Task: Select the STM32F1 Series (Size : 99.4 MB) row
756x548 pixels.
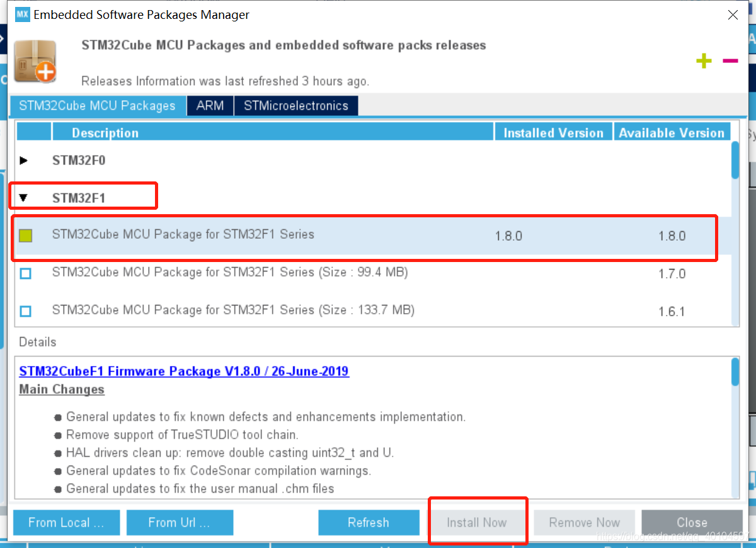Action: pos(373,273)
